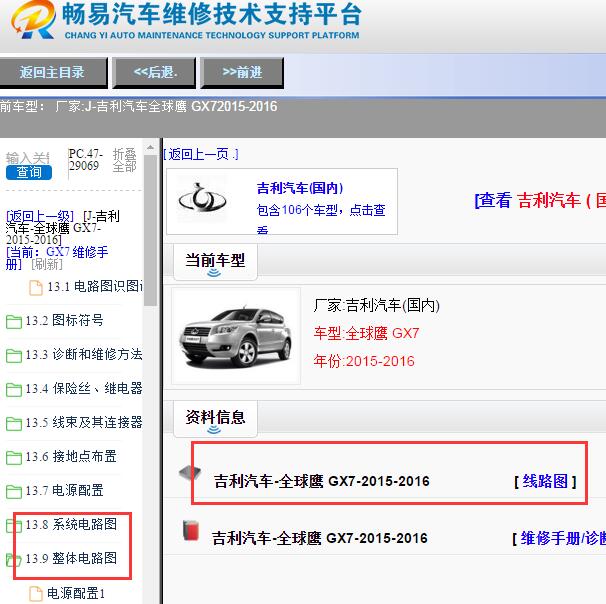Viewport: 606px width, 604px height.
Task: Click the <<后退 button
Action: tap(154, 72)
